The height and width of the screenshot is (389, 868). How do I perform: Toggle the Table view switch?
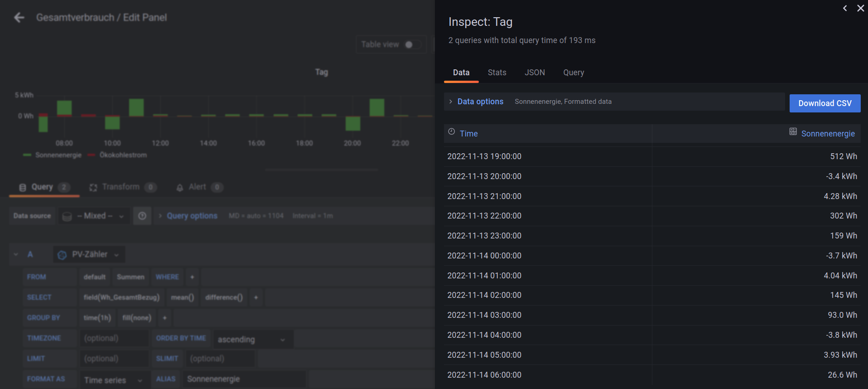[x=412, y=44]
